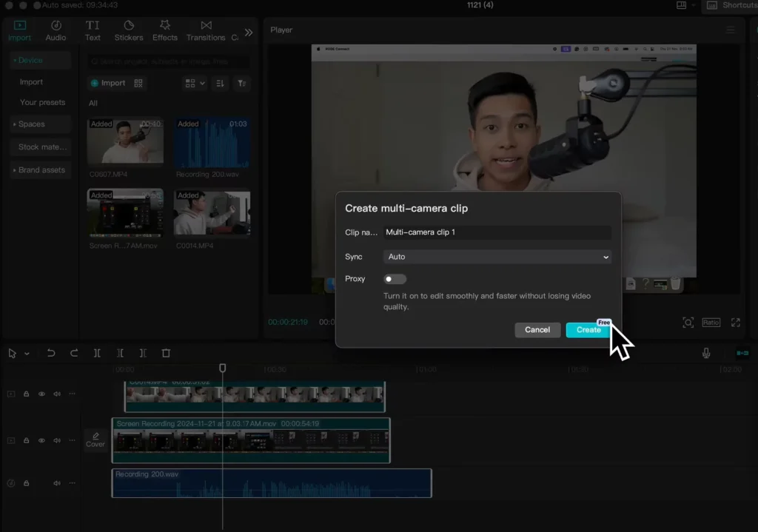Select Import in the sidebar
The height and width of the screenshot is (532, 758).
click(x=31, y=82)
